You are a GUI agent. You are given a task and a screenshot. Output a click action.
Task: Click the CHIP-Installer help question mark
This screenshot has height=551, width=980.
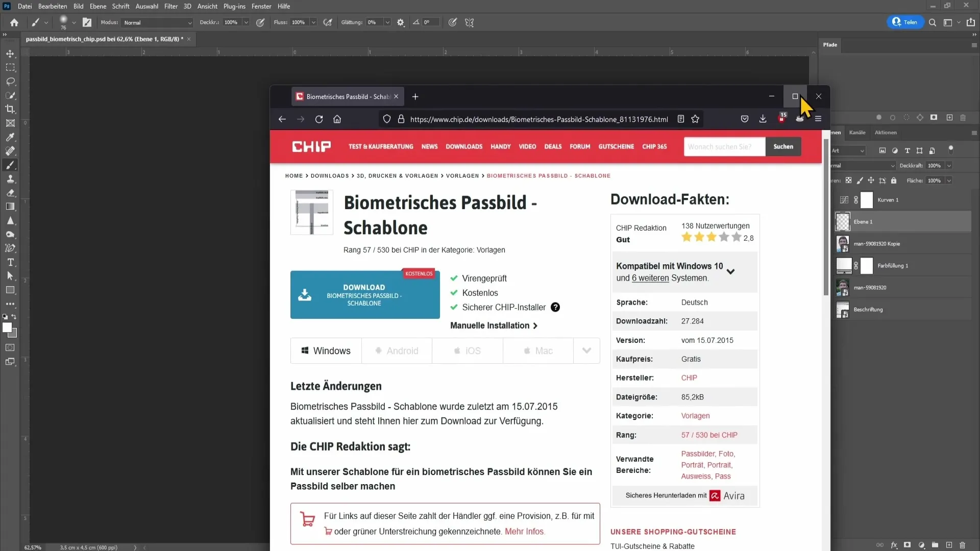[555, 307]
